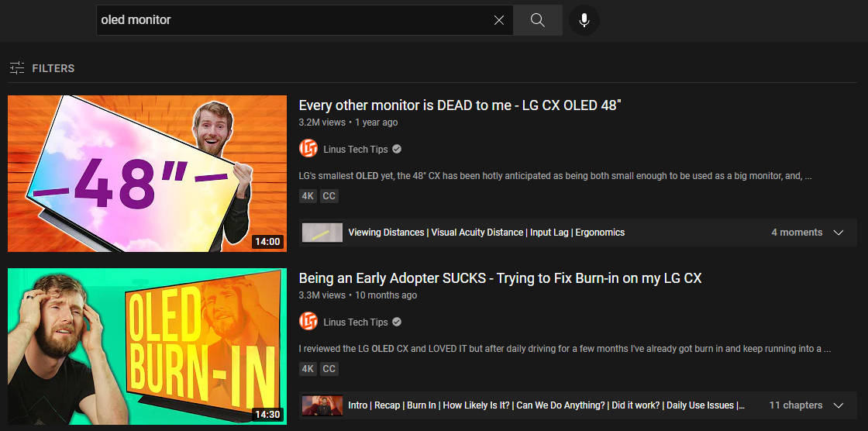Viewport: 868px width, 431px height.
Task: Open the 48" LG CX video thumbnail
Action: pos(147,174)
